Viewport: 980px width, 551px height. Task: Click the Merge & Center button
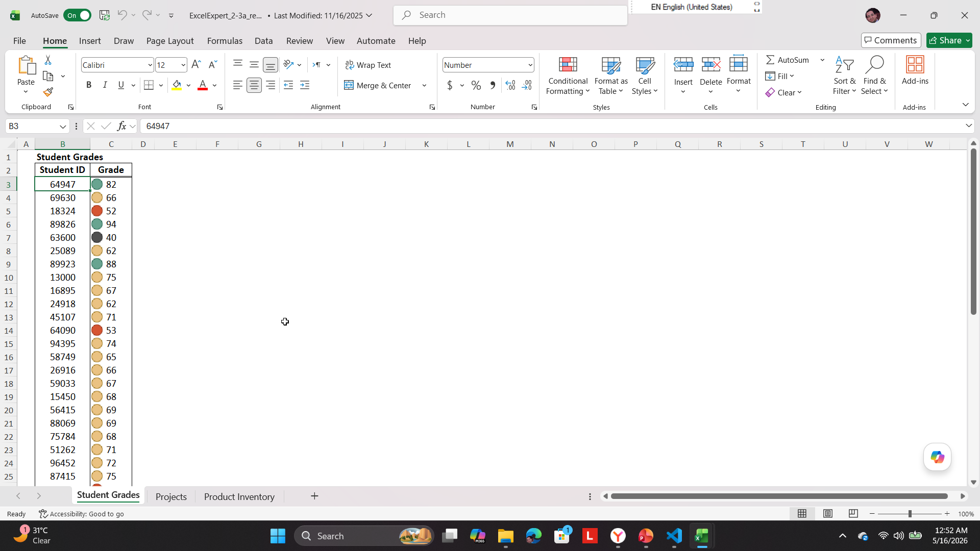378,85
